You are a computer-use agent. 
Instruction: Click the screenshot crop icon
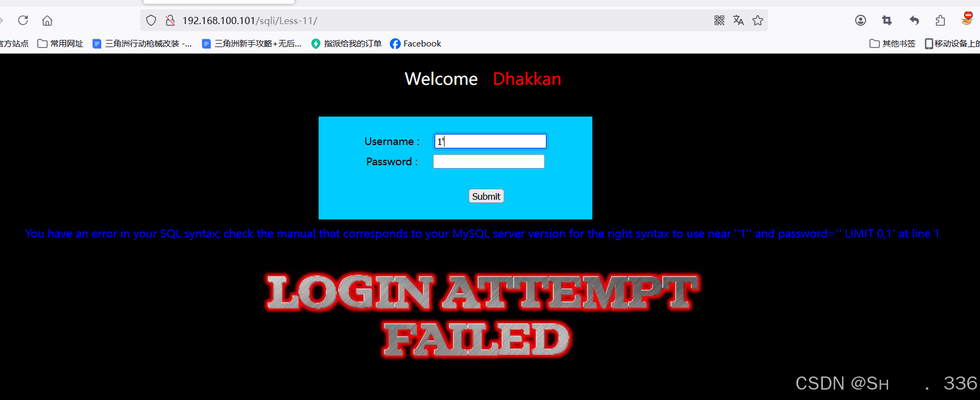coord(887,20)
